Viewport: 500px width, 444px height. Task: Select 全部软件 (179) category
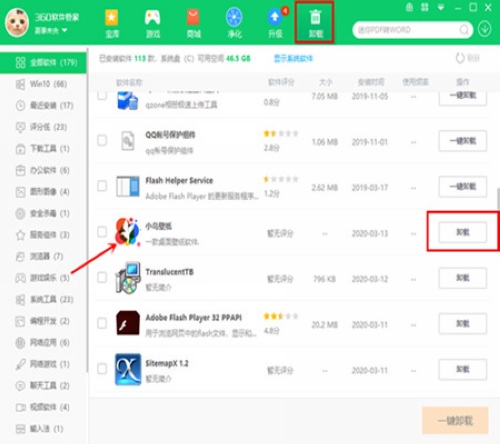43,62
